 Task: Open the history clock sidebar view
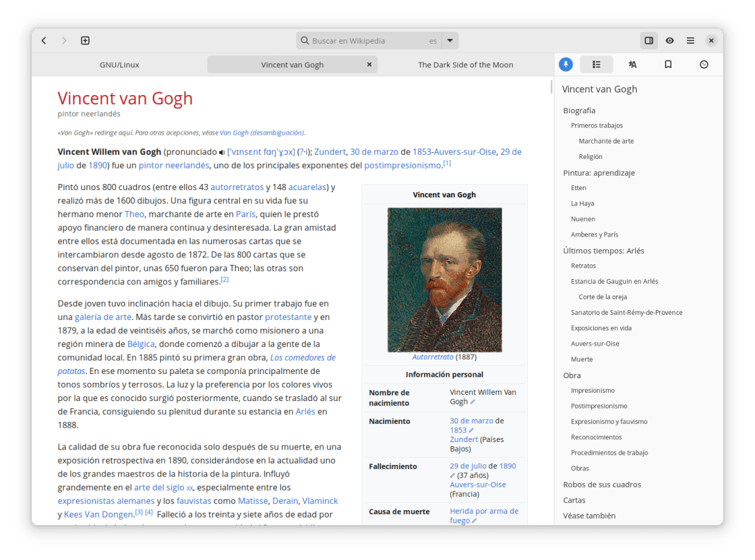tap(704, 65)
